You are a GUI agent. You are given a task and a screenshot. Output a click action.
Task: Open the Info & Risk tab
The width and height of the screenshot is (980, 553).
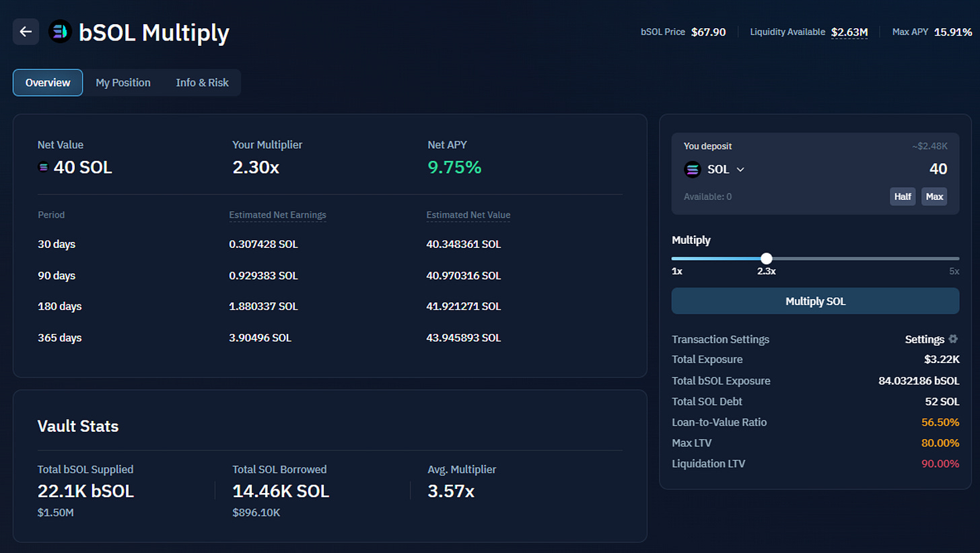coord(202,83)
